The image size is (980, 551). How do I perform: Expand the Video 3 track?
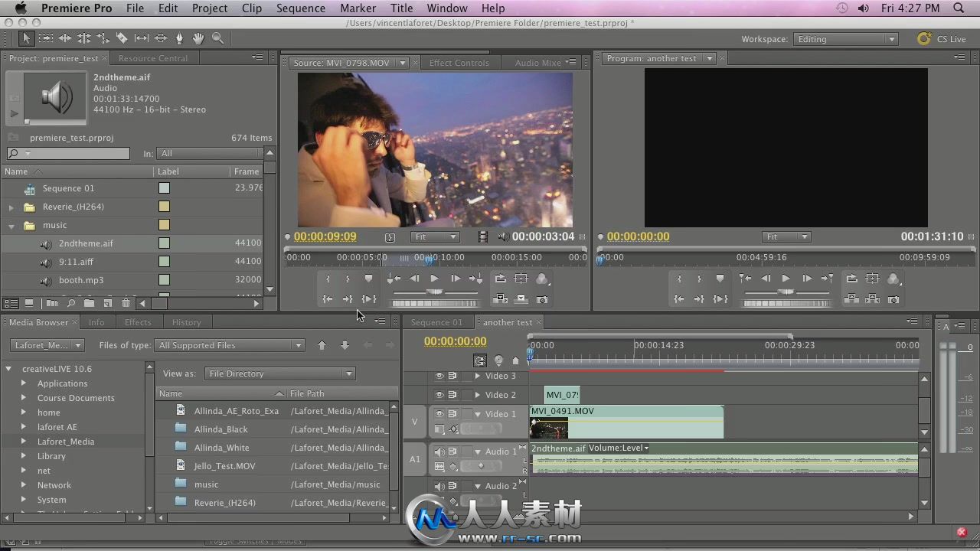478,376
